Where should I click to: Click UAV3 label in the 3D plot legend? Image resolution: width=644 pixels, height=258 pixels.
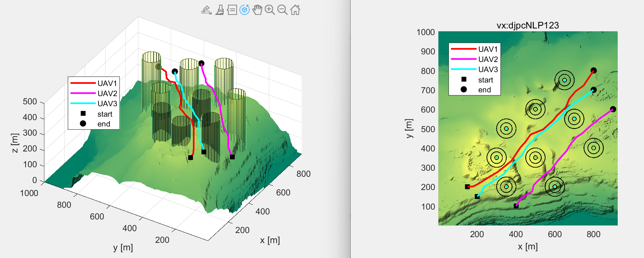pos(107,104)
